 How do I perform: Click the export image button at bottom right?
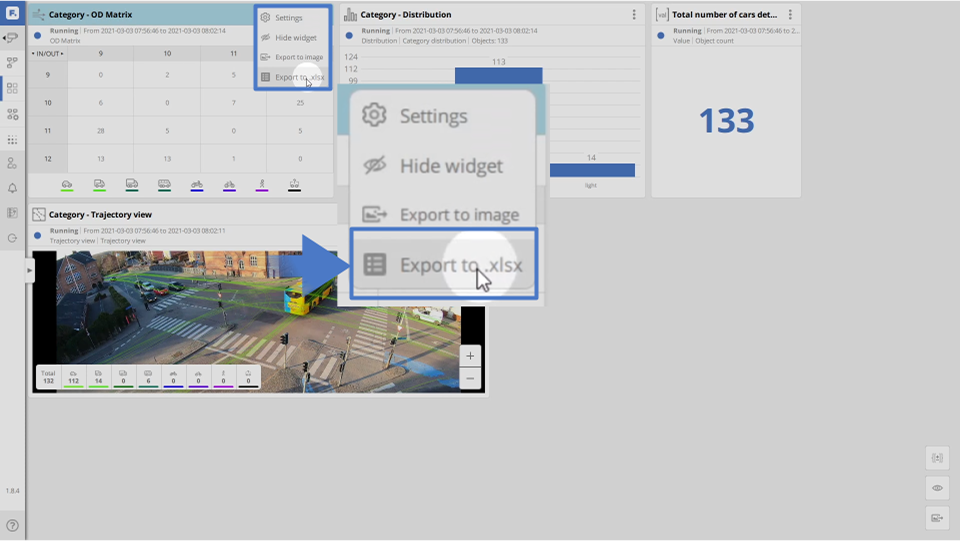click(x=937, y=518)
